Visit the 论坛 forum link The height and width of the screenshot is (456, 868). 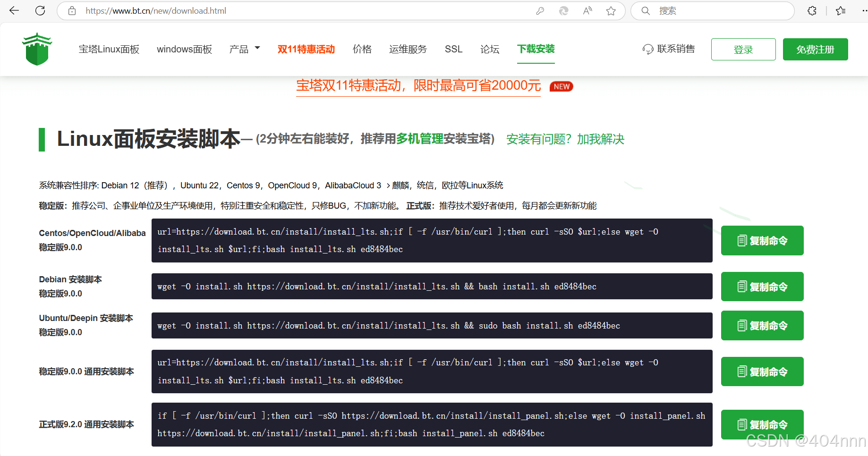pyautogui.click(x=490, y=49)
